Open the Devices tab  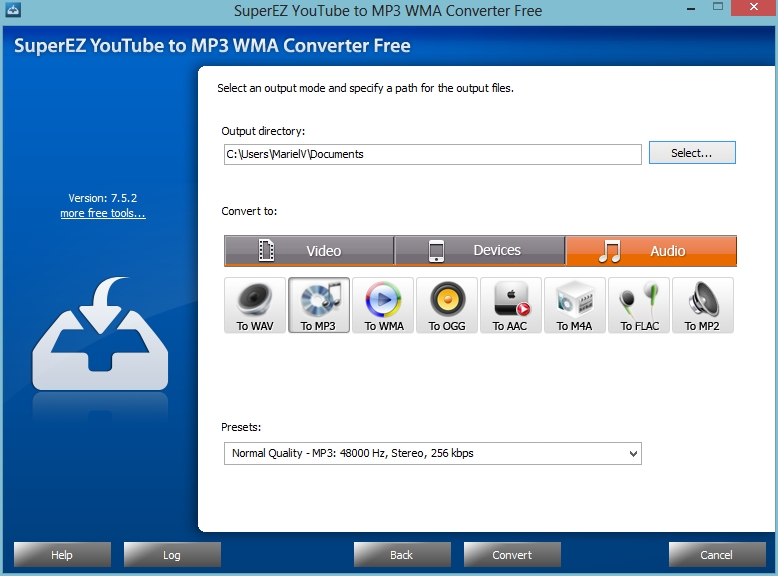[x=480, y=251]
